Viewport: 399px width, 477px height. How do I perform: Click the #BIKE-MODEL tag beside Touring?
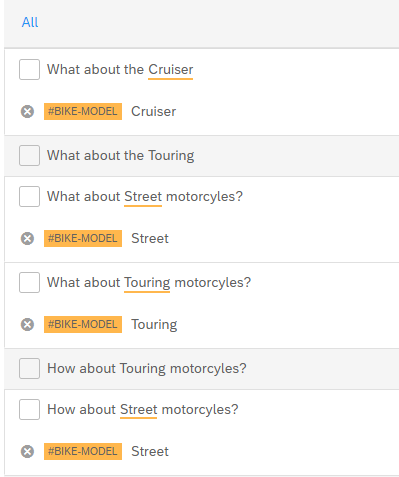(83, 324)
